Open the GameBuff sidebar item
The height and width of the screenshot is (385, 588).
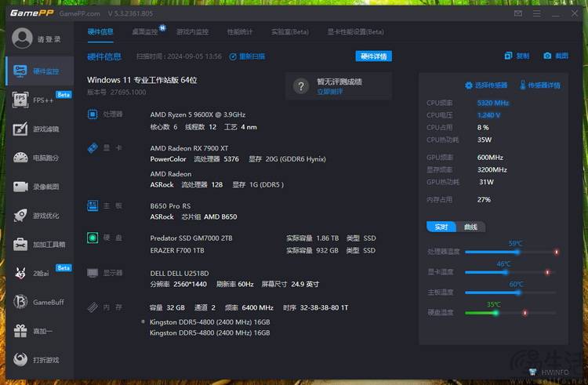click(40, 302)
